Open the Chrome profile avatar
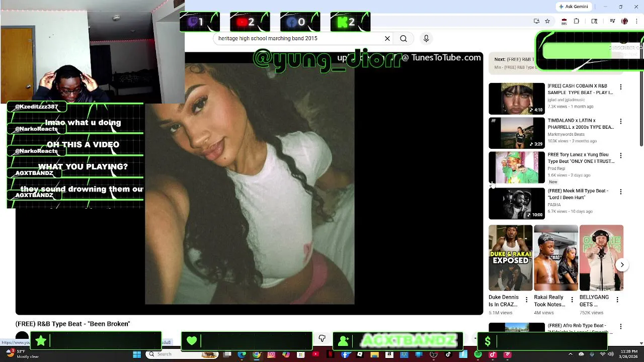Screen dimensions: 644x362 (625, 21)
